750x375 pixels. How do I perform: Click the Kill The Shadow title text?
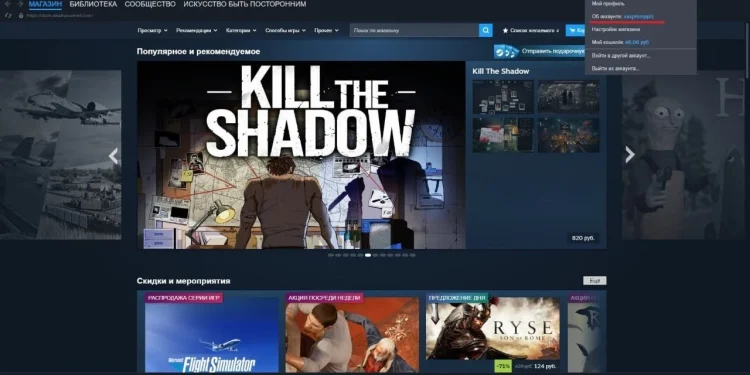501,71
